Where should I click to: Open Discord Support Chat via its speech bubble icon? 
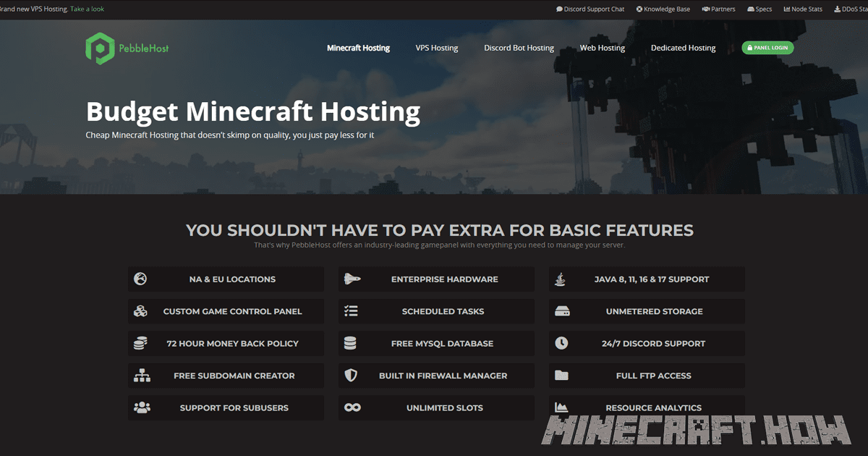pyautogui.click(x=558, y=9)
